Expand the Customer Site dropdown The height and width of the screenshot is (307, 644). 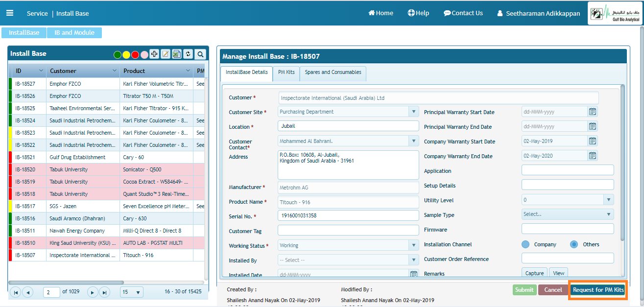point(414,112)
